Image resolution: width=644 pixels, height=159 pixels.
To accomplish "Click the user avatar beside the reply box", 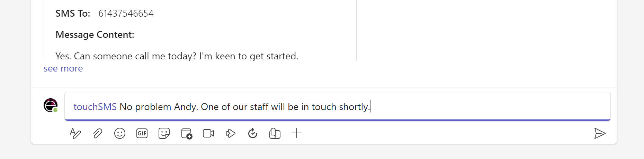I will point(51,106).
